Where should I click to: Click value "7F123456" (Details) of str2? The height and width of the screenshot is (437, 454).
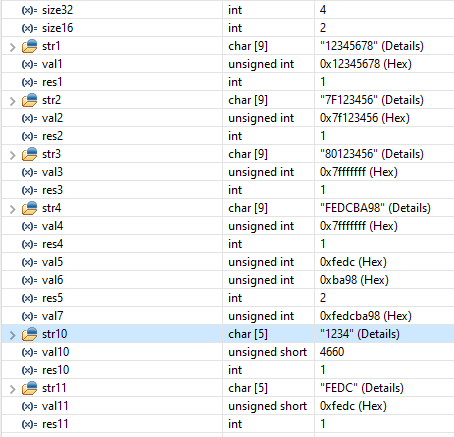pos(372,100)
